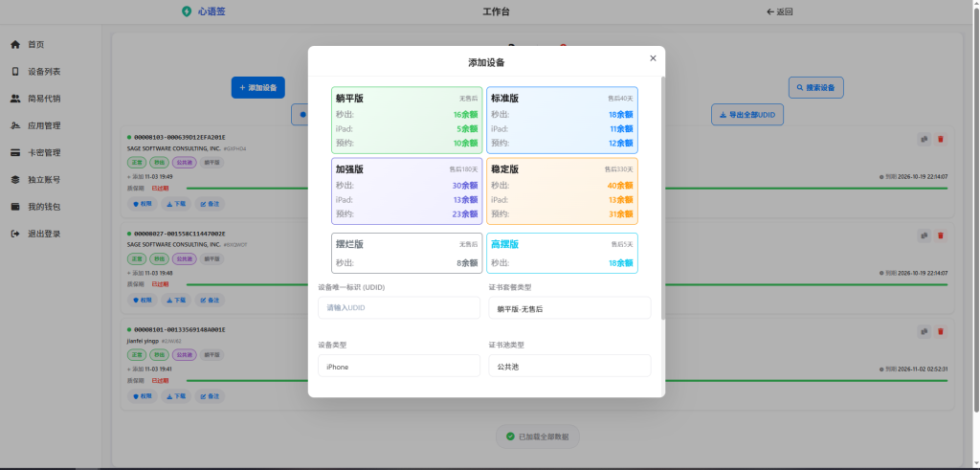Click the 返回 link at top
The image size is (980, 470).
[x=779, y=11]
